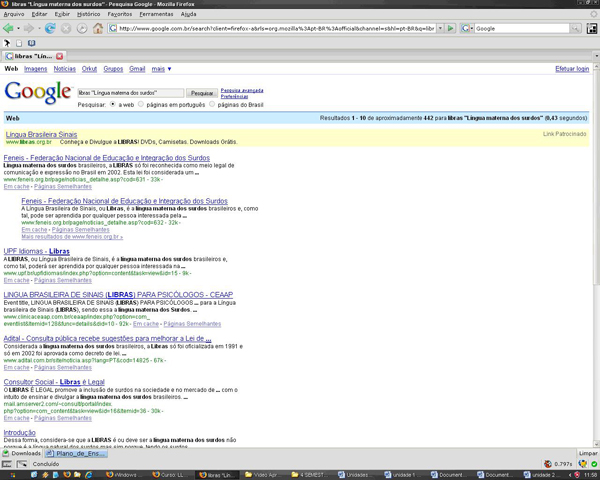This screenshot has height=480, width=600.
Task: Click the toolbar icon right of the search box
Action: [592, 28]
